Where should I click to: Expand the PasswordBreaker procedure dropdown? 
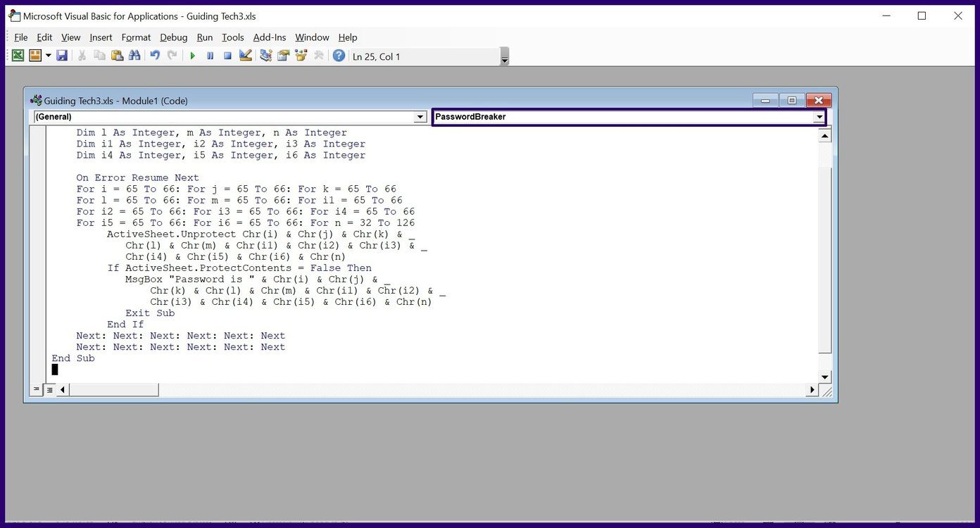pyautogui.click(x=819, y=117)
